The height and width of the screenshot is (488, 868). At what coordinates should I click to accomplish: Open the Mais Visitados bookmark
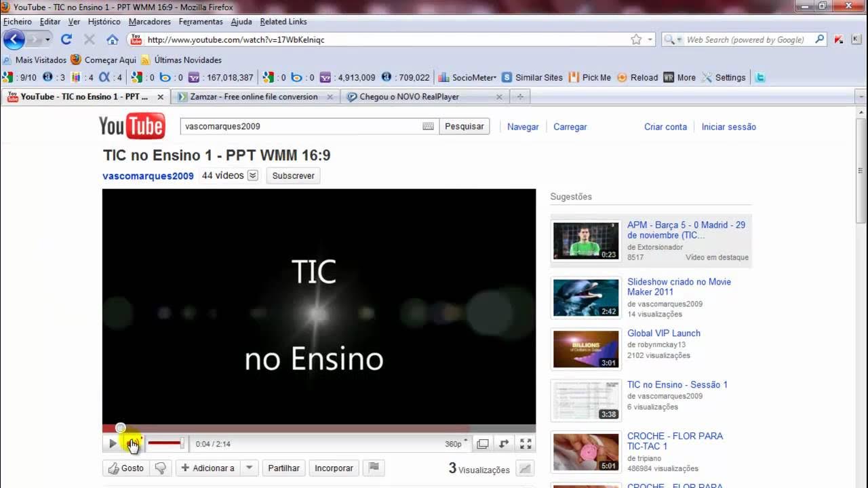[35, 60]
